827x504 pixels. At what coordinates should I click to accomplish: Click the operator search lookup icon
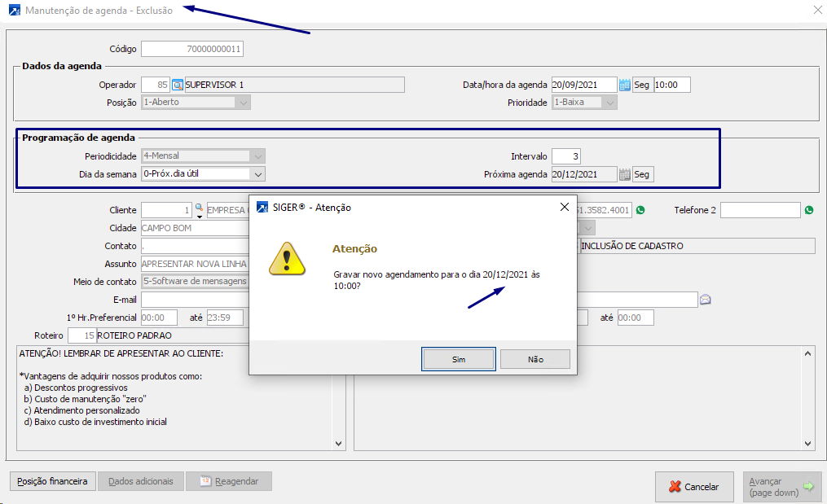click(x=178, y=85)
